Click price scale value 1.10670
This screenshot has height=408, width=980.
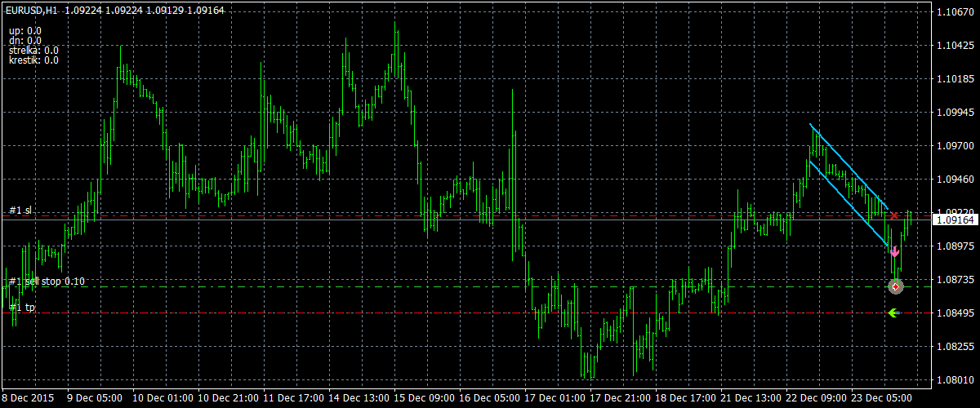click(x=955, y=12)
